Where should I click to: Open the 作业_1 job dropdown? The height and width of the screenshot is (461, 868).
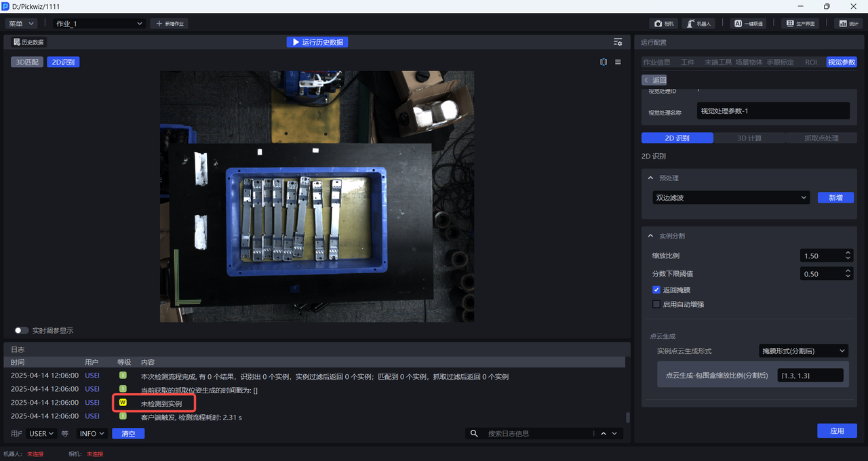[99, 23]
